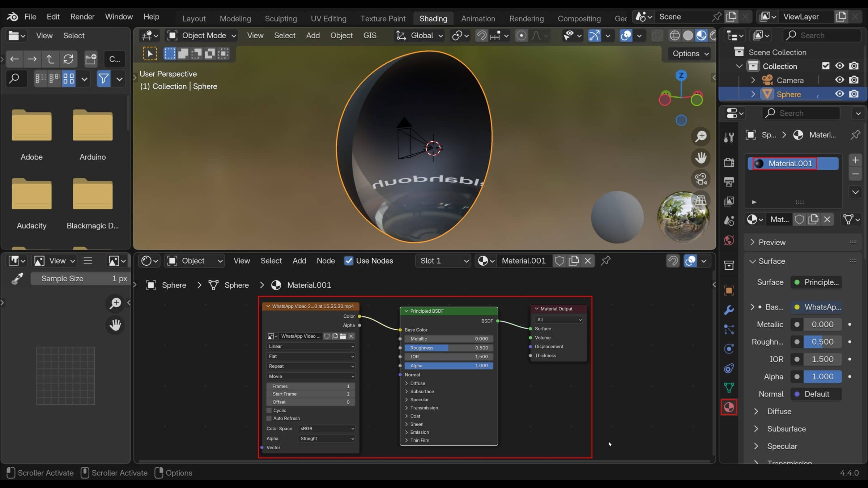This screenshot has height=488, width=868.
Task: Pan the 3D viewport with hand icon
Action: pos(701,158)
